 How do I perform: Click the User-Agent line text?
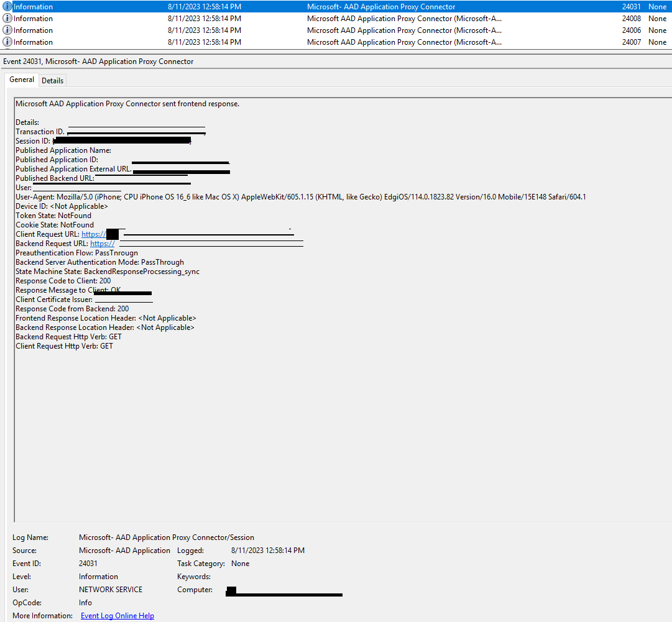coord(300,197)
